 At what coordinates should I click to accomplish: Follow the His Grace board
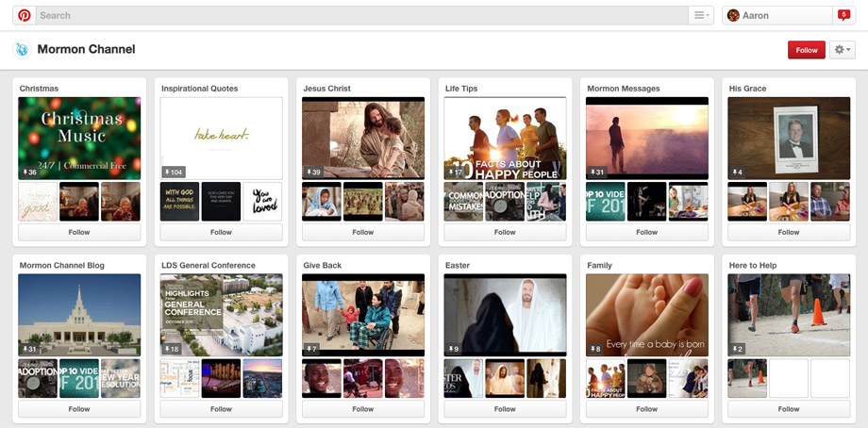(x=789, y=232)
